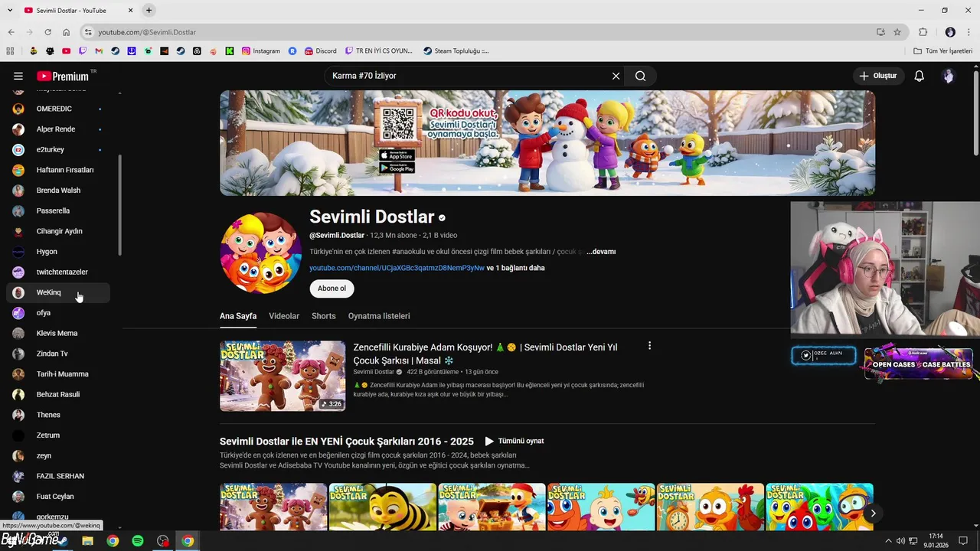
Task: View site information icon in address bar
Action: tap(88, 32)
